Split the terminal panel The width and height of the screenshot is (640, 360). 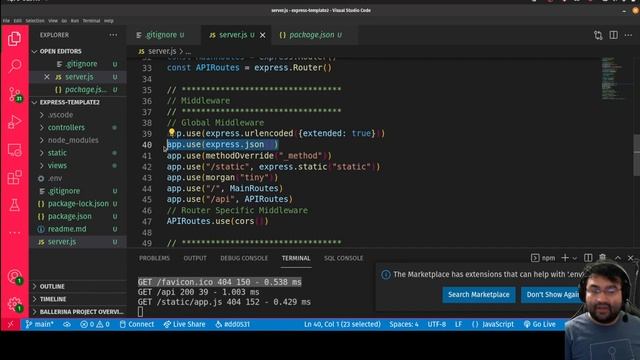point(588,258)
